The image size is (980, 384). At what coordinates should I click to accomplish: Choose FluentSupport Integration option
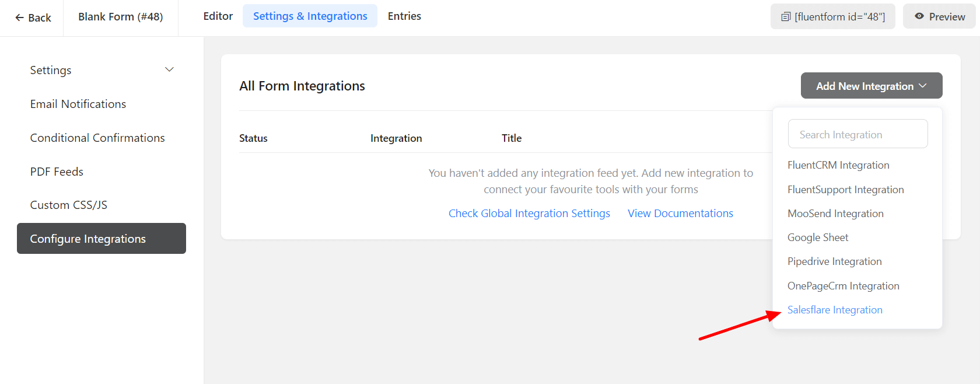click(x=845, y=190)
